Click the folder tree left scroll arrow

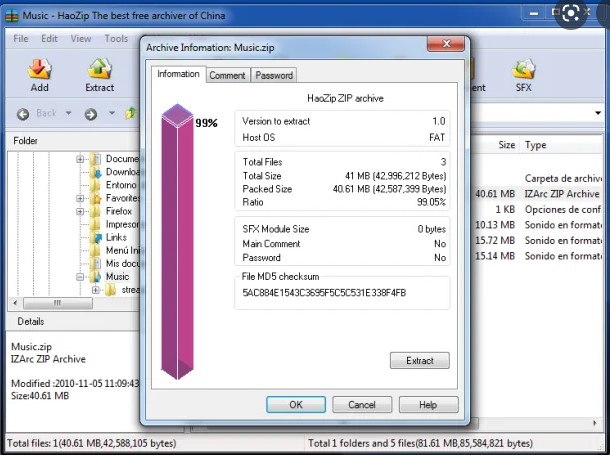(15, 303)
